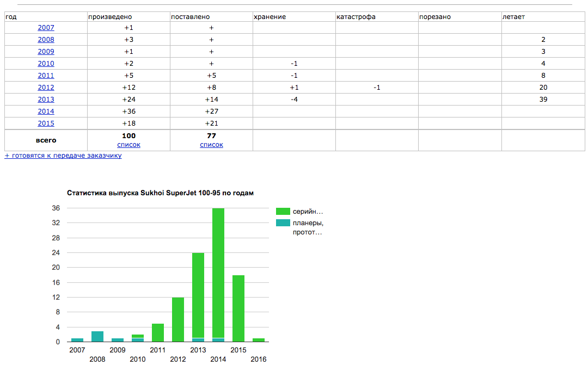This screenshot has width=588, height=365.
Task: Open список link under 77 delivered
Action: [x=211, y=145]
